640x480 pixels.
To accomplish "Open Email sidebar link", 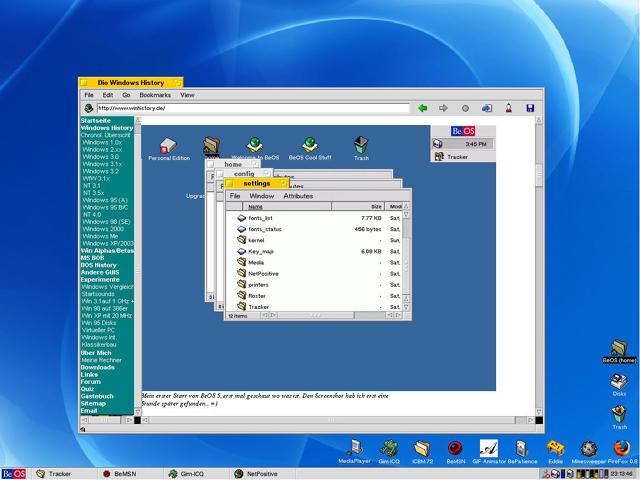I will [x=89, y=411].
